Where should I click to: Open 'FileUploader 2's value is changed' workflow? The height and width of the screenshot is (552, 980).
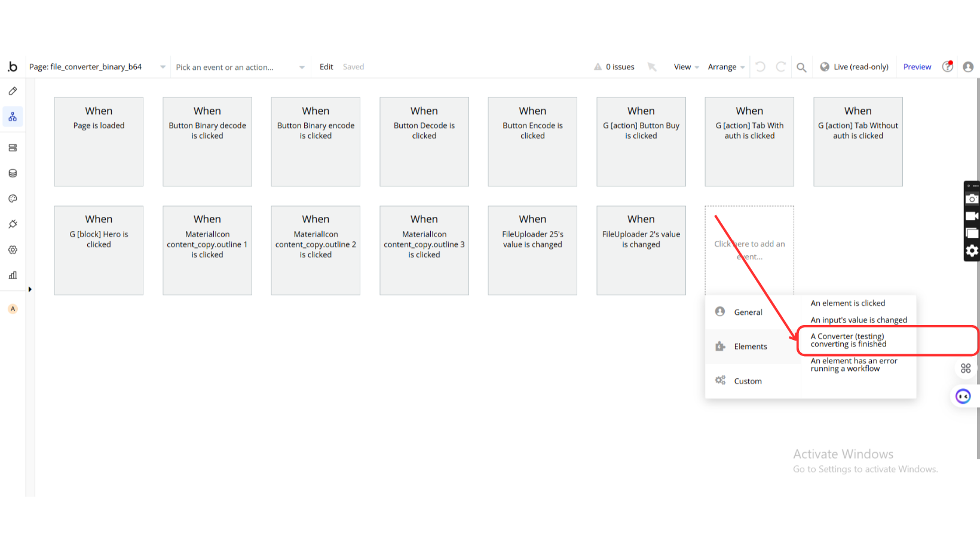click(641, 250)
